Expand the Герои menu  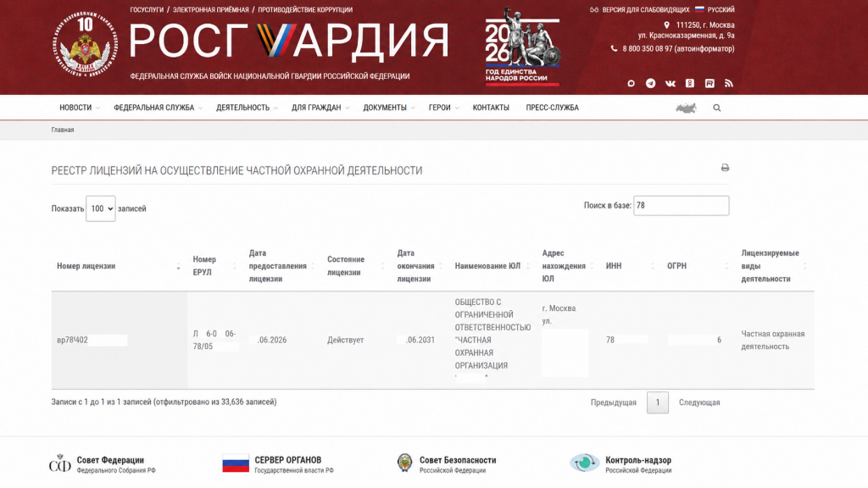442,108
